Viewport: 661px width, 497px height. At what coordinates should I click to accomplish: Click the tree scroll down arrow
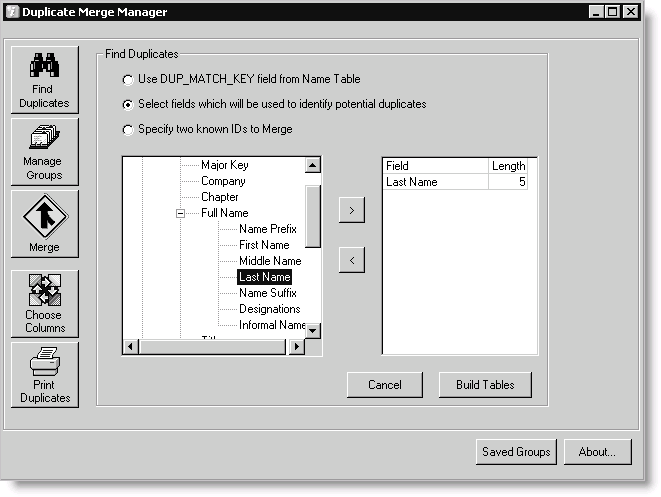(312, 330)
